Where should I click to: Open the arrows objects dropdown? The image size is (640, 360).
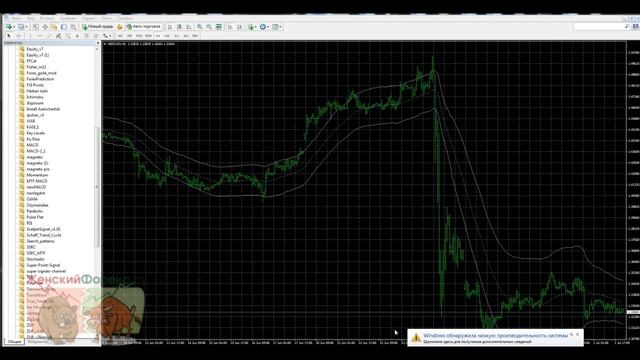coord(107,36)
